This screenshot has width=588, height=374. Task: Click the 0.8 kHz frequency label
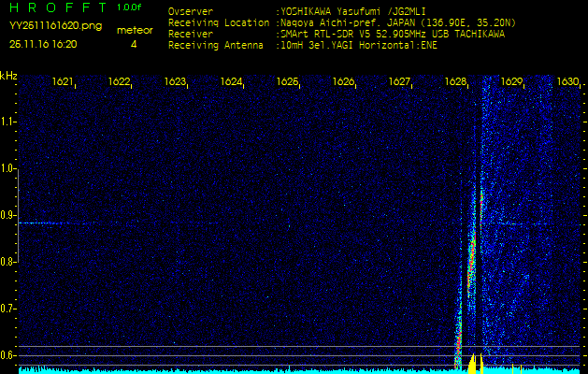(x=8, y=262)
